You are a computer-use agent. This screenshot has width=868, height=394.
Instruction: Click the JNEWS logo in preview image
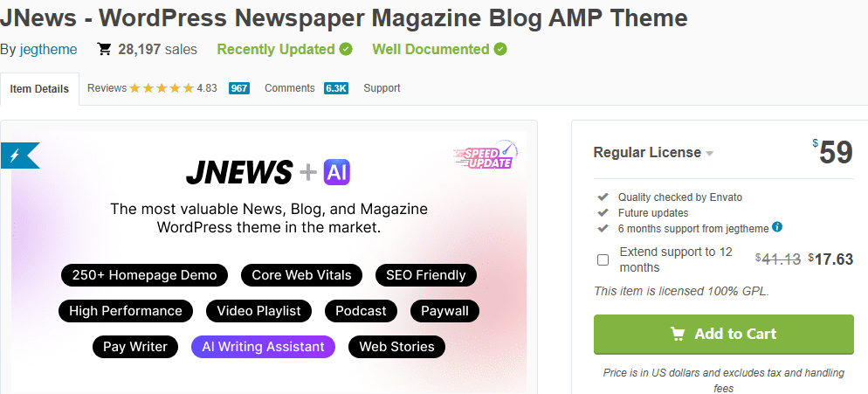coord(239,172)
